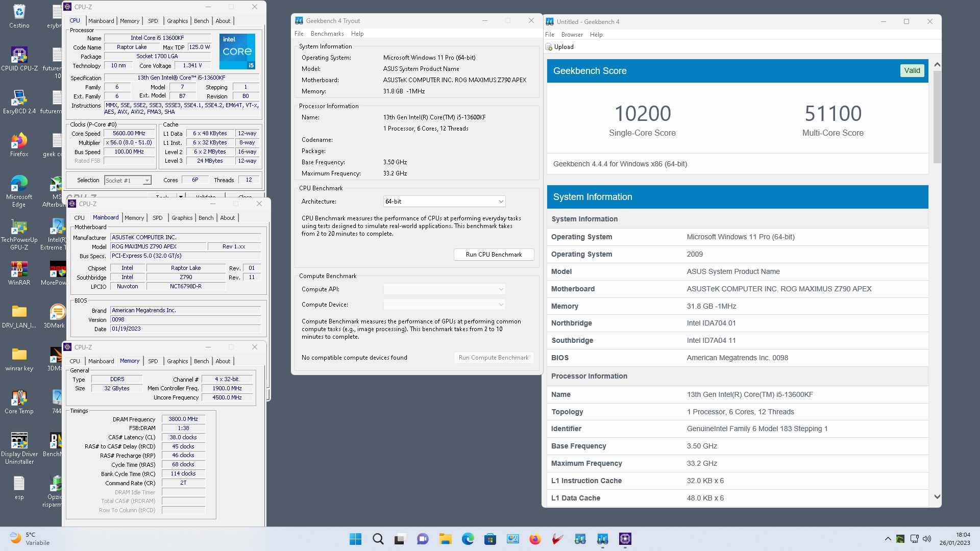Image resolution: width=980 pixels, height=551 pixels.
Task: Click Run CPU Benchmark button
Action: (x=494, y=255)
